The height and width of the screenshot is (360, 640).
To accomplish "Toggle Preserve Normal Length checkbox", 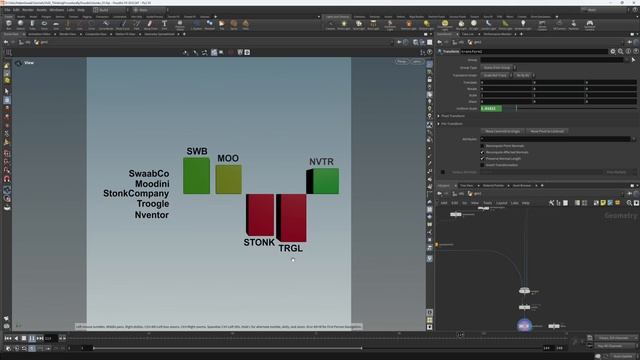I will [482, 158].
